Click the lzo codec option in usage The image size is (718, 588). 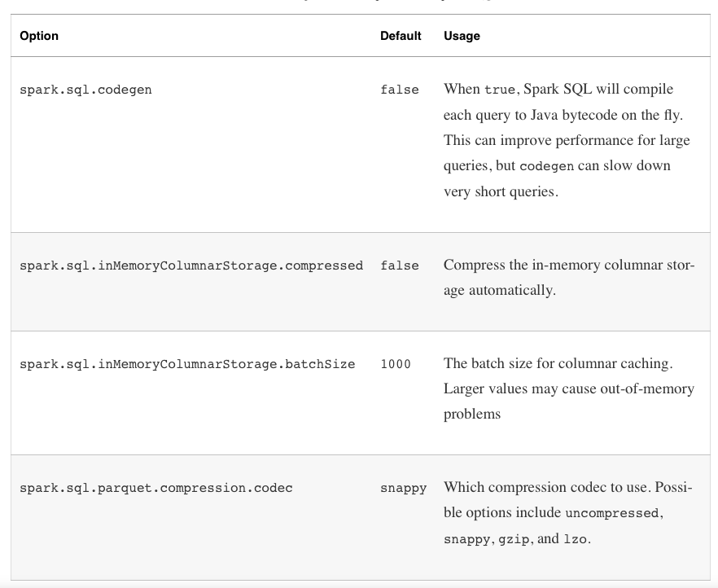[575, 539]
